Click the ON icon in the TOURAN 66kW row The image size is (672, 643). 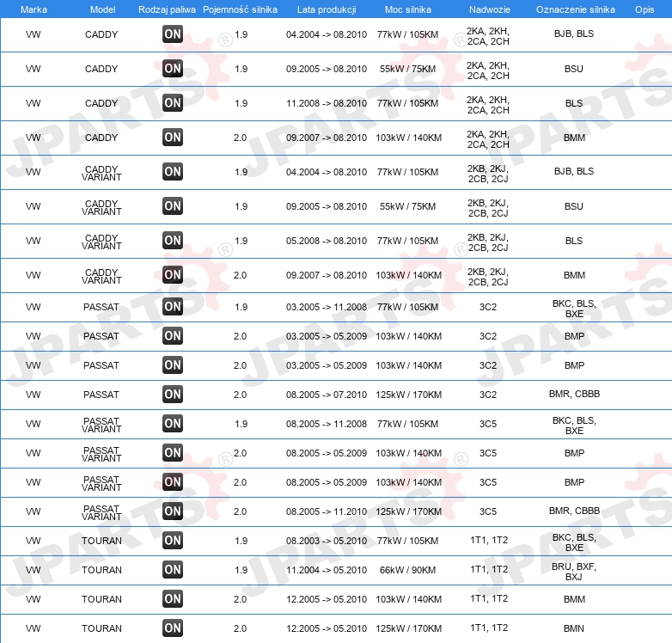coord(173,570)
